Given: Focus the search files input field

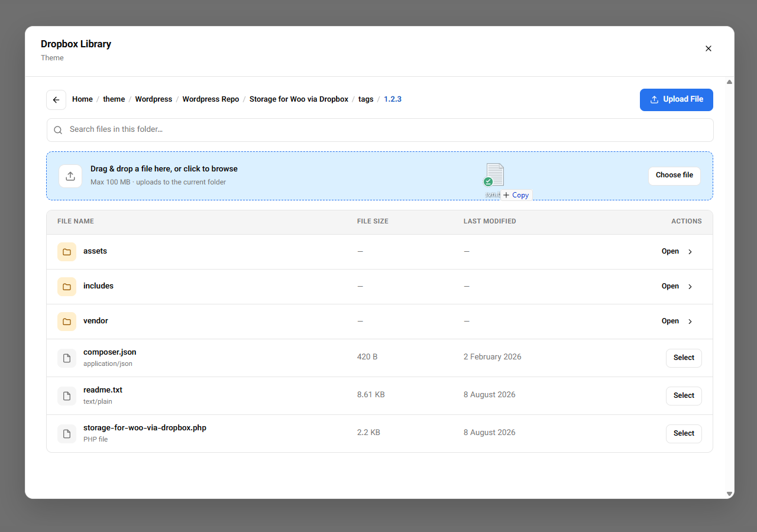Looking at the screenshot, I should pos(380,130).
